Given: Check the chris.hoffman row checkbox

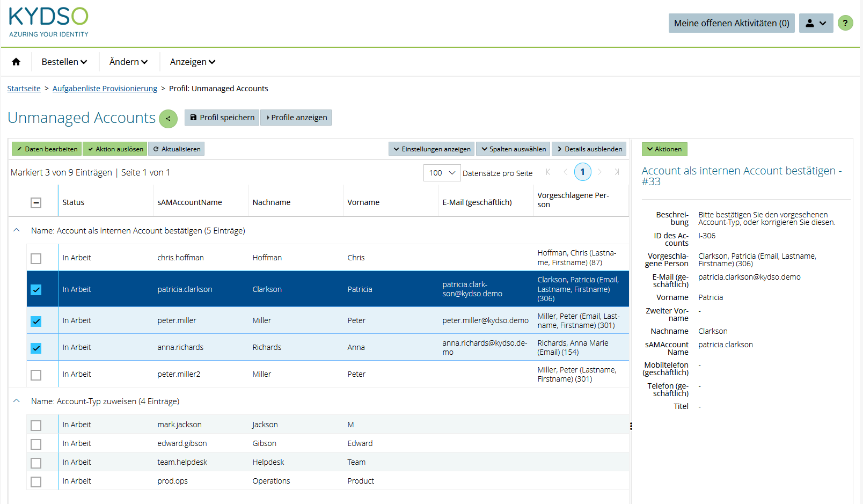Looking at the screenshot, I should (36, 258).
